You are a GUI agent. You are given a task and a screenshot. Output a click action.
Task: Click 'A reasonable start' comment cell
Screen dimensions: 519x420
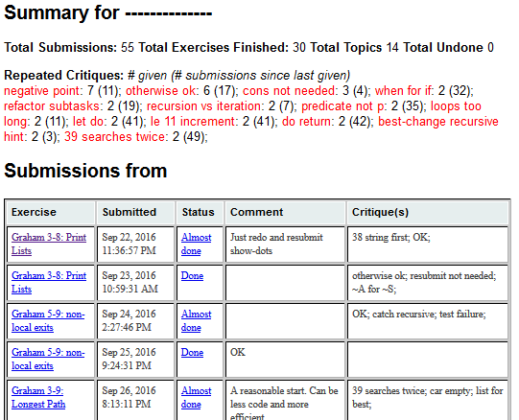pos(285,400)
